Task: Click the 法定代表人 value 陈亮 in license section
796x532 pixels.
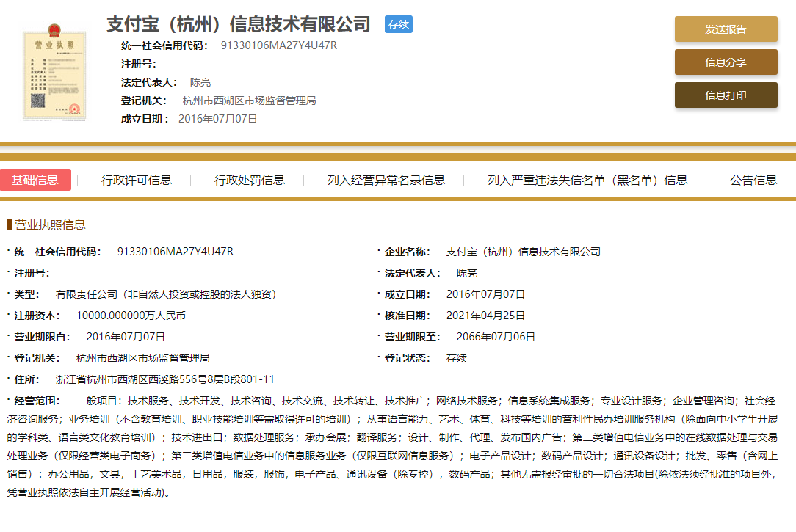Action: [x=466, y=273]
